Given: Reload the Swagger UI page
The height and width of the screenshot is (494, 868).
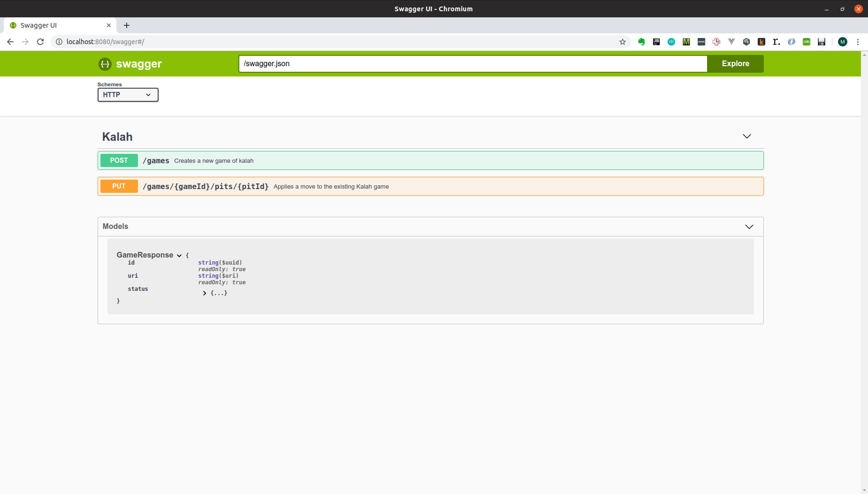Looking at the screenshot, I should tap(40, 42).
